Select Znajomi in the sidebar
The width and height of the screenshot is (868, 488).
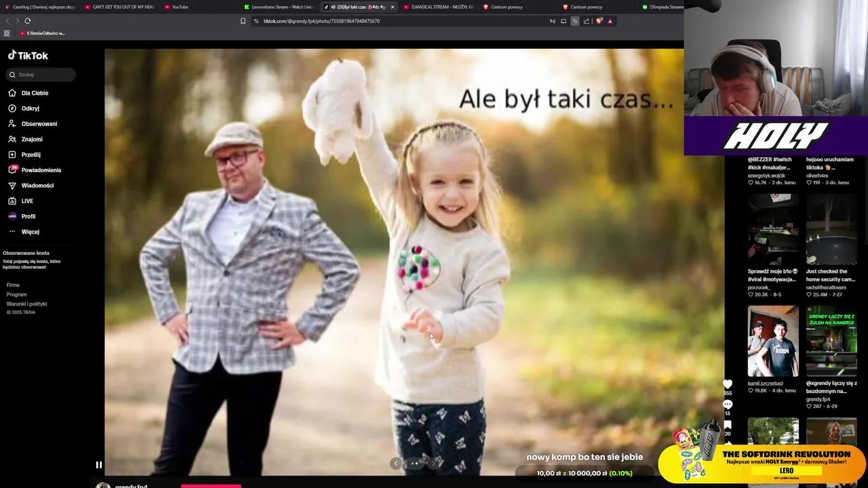pyautogui.click(x=32, y=140)
